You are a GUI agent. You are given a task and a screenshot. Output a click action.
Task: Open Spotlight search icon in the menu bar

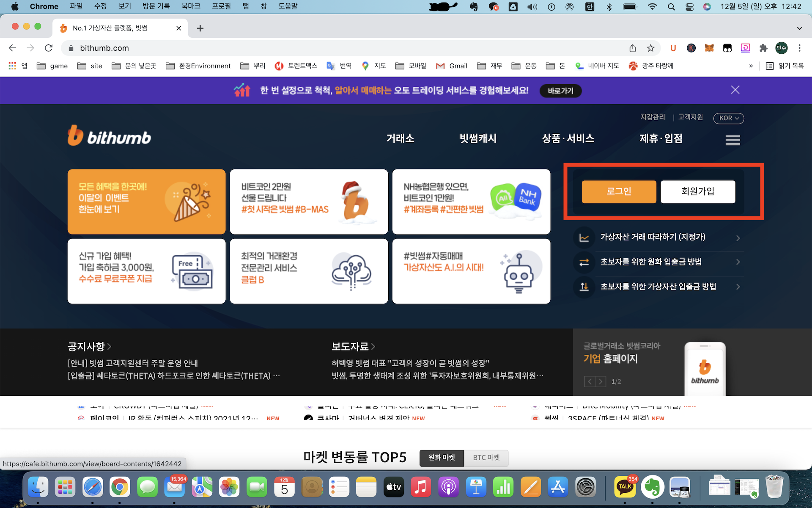[x=671, y=6]
